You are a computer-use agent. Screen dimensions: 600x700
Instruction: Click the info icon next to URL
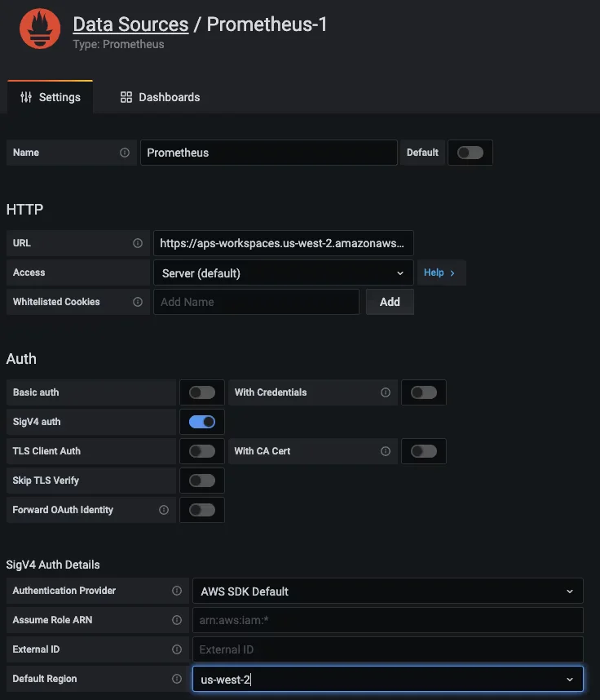click(138, 242)
